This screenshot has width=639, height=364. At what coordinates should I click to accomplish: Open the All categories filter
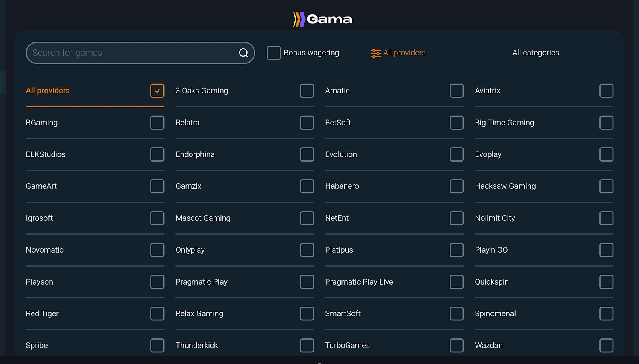click(x=536, y=53)
